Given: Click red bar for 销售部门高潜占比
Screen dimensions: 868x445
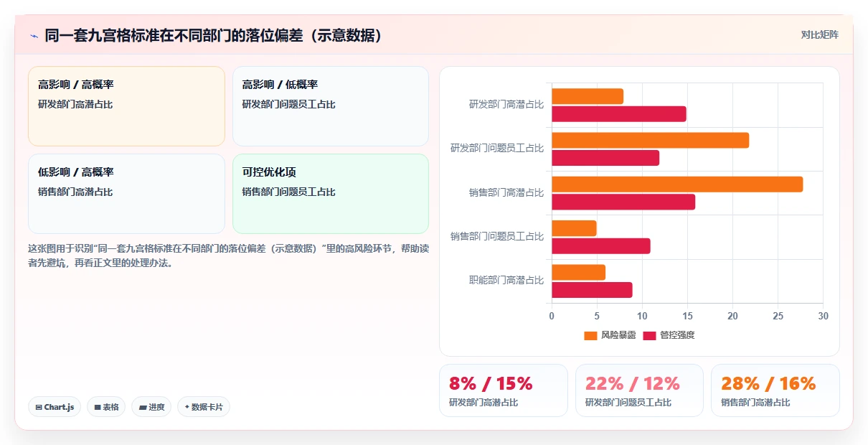Looking at the screenshot, I should (623, 202).
